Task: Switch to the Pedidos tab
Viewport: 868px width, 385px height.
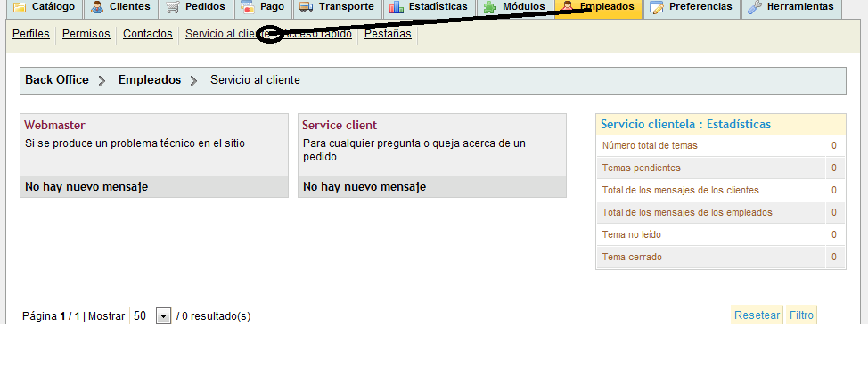Action: (196, 8)
